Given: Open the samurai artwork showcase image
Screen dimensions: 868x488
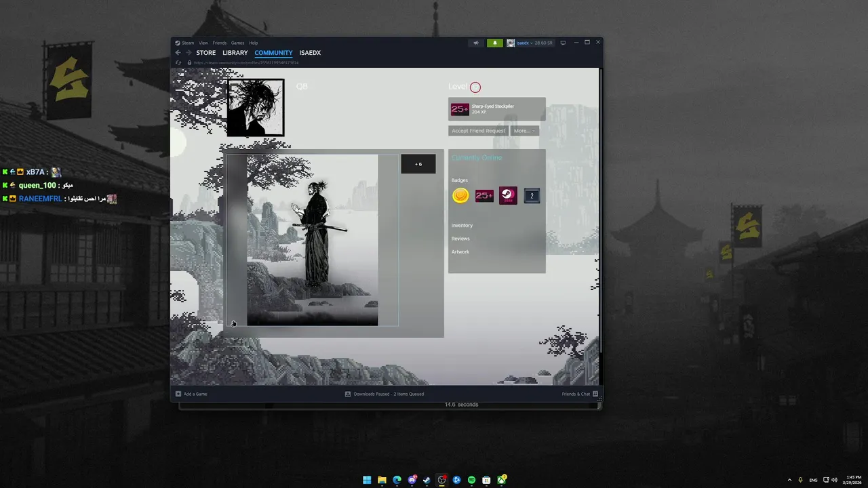Looking at the screenshot, I should (x=312, y=240).
